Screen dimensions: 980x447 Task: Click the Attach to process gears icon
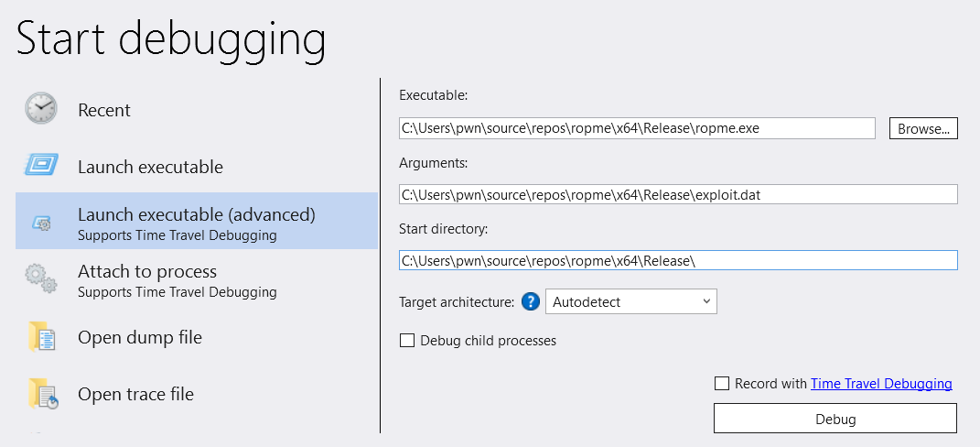tap(41, 278)
